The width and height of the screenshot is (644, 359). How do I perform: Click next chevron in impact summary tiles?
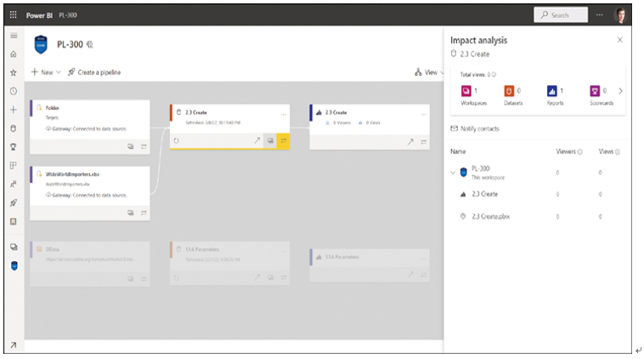tap(620, 91)
